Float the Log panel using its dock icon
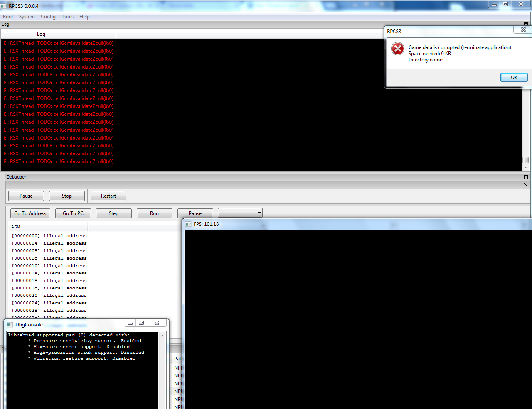 (526, 24)
